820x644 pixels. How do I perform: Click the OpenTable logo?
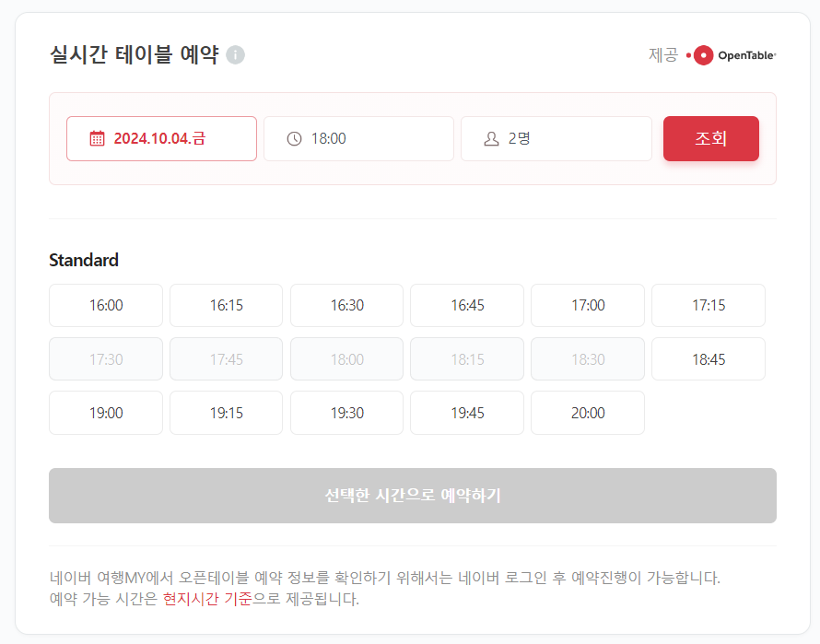[x=732, y=55]
